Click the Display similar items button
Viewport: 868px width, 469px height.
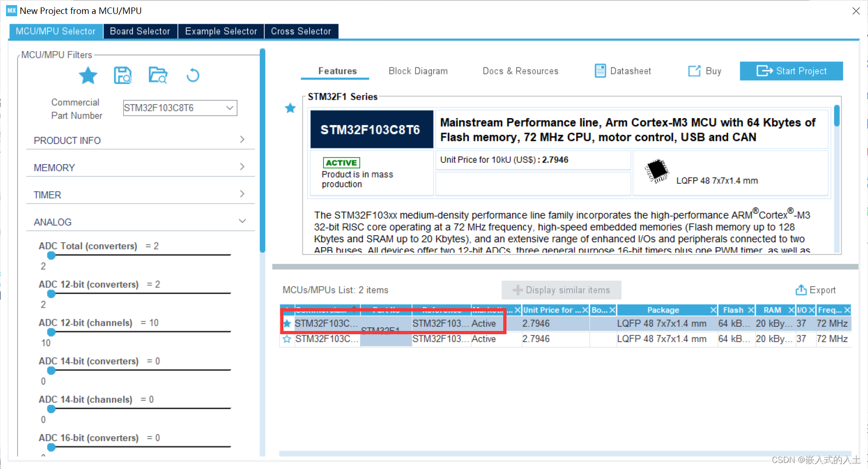tap(561, 290)
